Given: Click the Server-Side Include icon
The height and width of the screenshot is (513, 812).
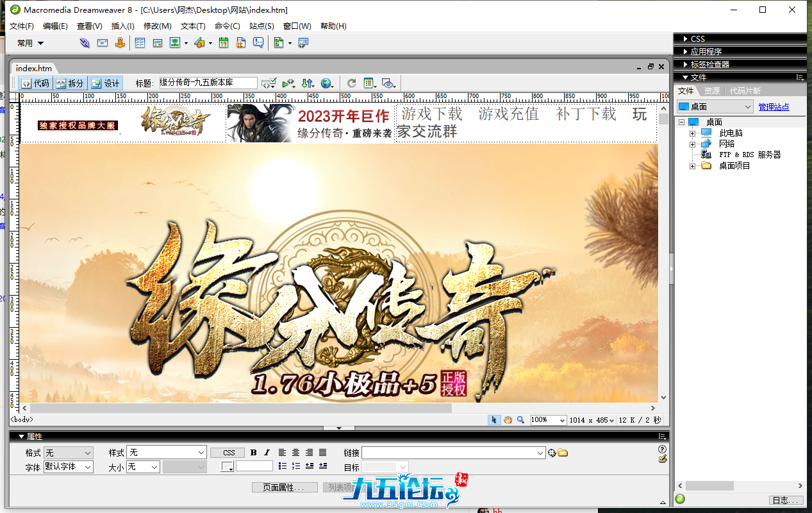Looking at the screenshot, I should (241, 43).
